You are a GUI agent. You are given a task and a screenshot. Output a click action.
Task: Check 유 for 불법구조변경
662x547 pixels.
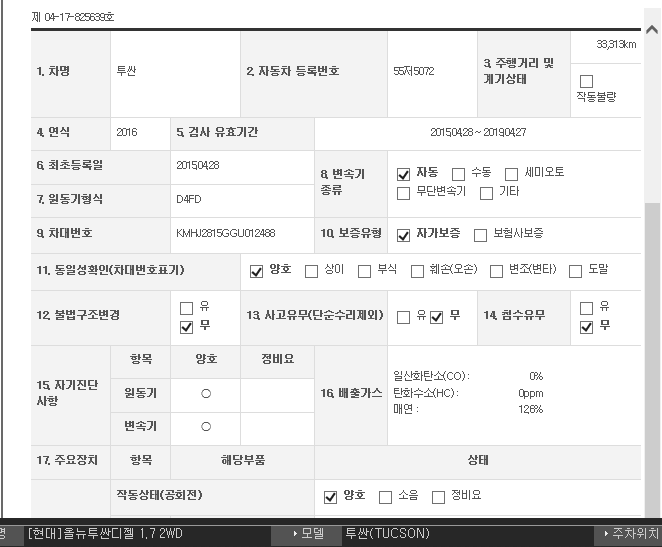[x=186, y=308]
